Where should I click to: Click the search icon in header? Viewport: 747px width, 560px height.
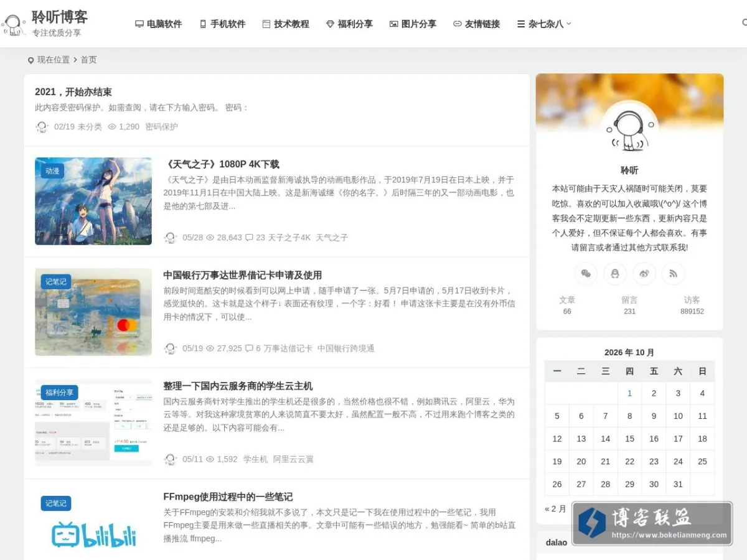click(745, 23)
